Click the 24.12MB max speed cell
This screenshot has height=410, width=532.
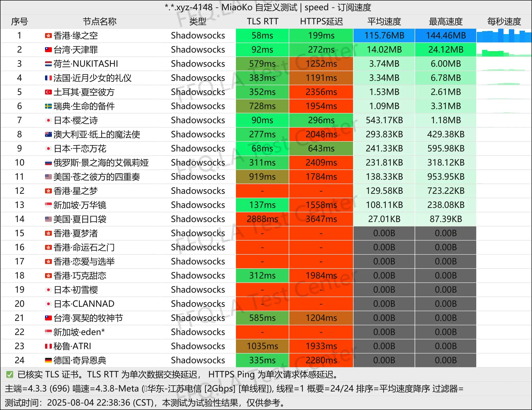coord(446,50)
